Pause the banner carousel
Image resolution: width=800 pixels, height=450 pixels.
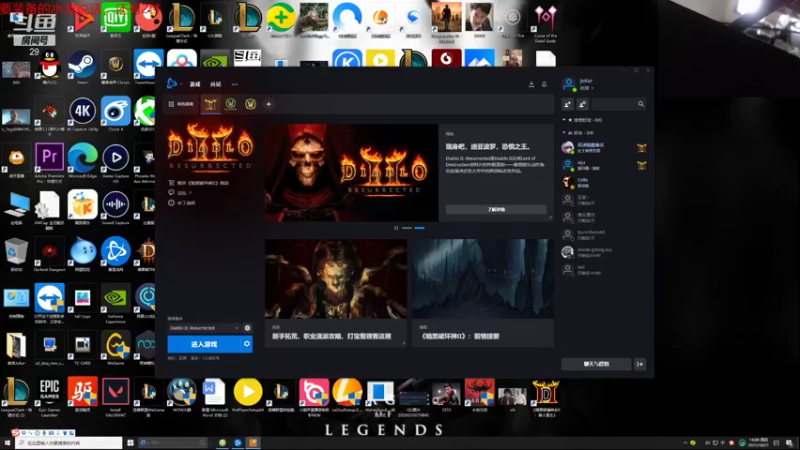[396, 228]
